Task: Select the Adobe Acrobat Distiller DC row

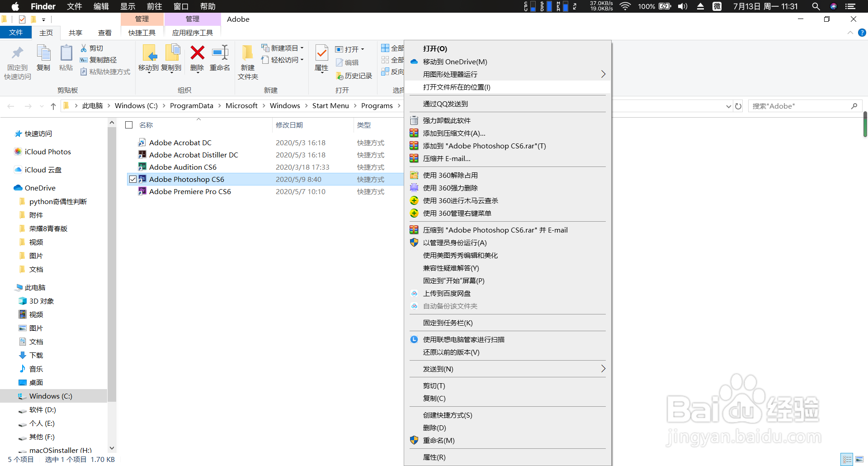Action: [265, 155]
